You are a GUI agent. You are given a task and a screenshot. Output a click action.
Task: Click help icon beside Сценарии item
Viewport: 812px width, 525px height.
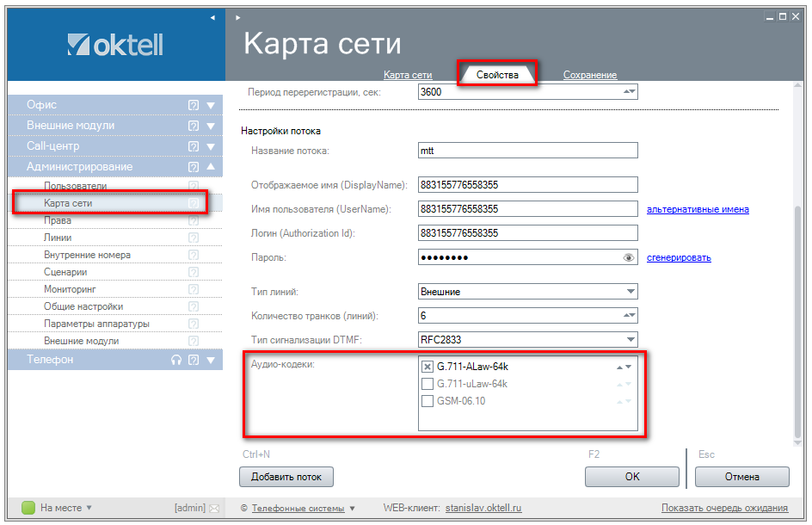(x=194, y=272)
